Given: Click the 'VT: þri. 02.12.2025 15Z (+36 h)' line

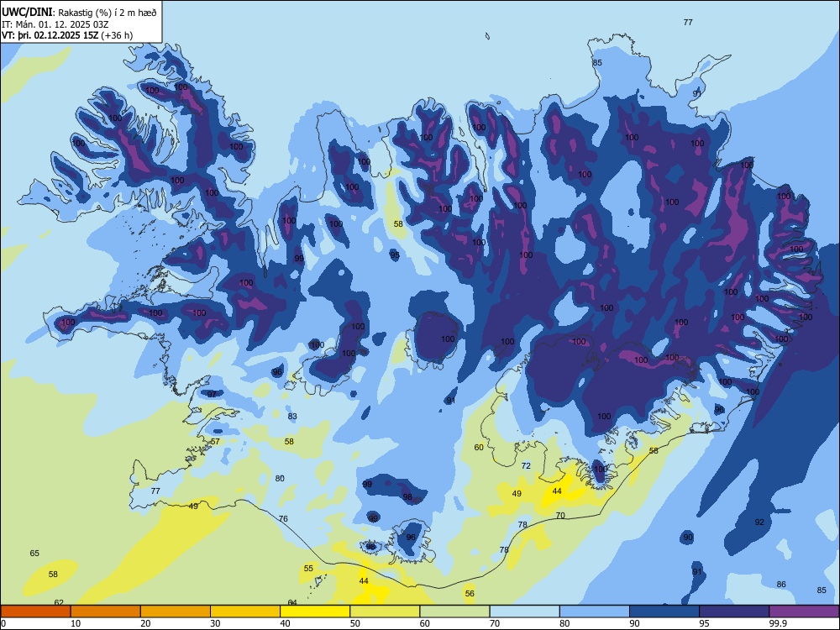Looking at the screenshot, I should click(67, 35).
